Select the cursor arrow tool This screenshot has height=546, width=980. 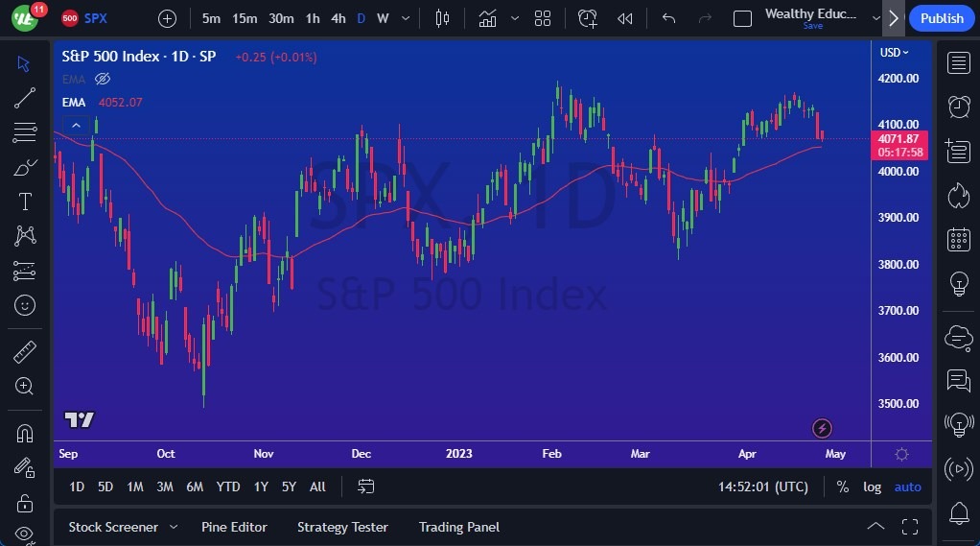click(24, 63)
